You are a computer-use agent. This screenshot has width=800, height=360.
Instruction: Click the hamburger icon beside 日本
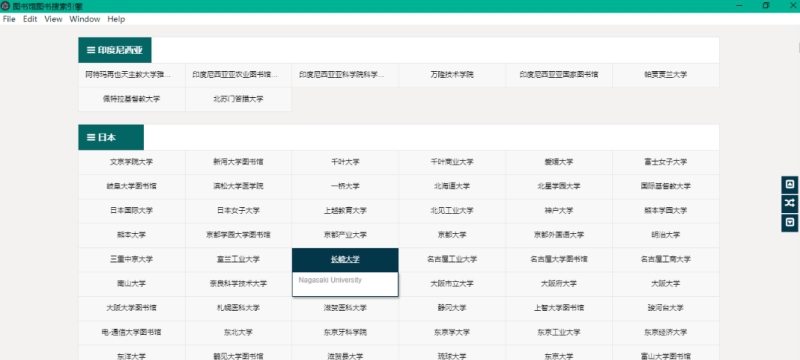pyautogui.click(x=91, y=137)
